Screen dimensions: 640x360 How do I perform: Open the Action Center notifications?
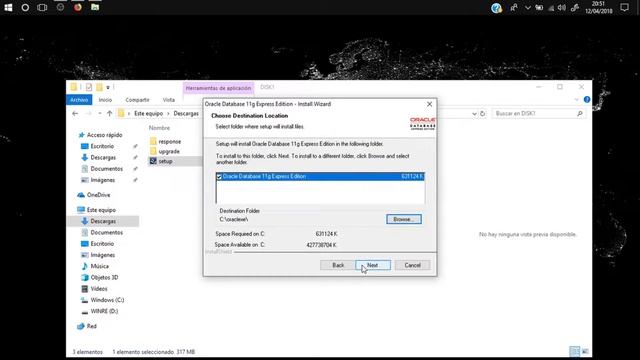tap(624, 7)
